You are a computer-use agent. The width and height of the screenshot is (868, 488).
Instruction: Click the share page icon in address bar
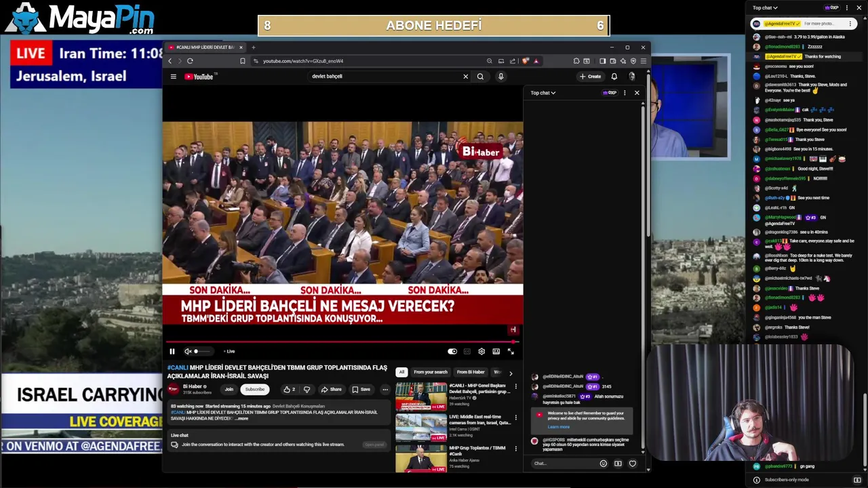tap(512, 61)
